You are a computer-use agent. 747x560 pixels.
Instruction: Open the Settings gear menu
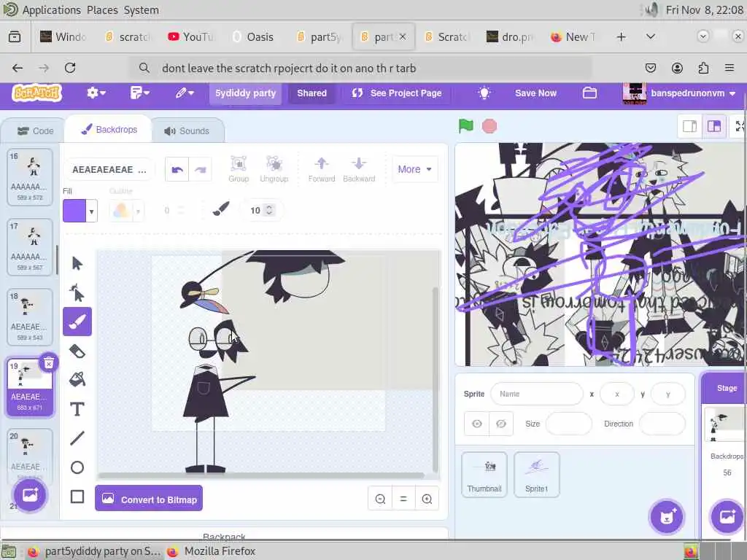(96, 93)
